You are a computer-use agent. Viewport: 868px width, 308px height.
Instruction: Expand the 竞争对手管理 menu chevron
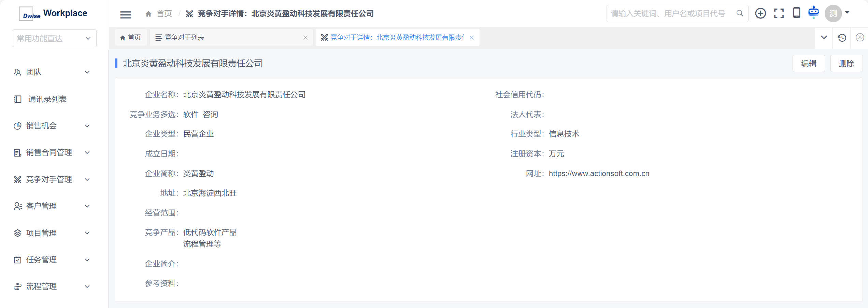(x=87, y=179)
